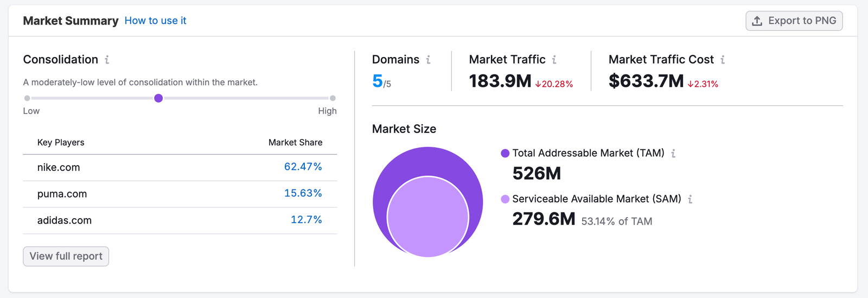Click the adidas.com market share 12.7%

(306, 220)
